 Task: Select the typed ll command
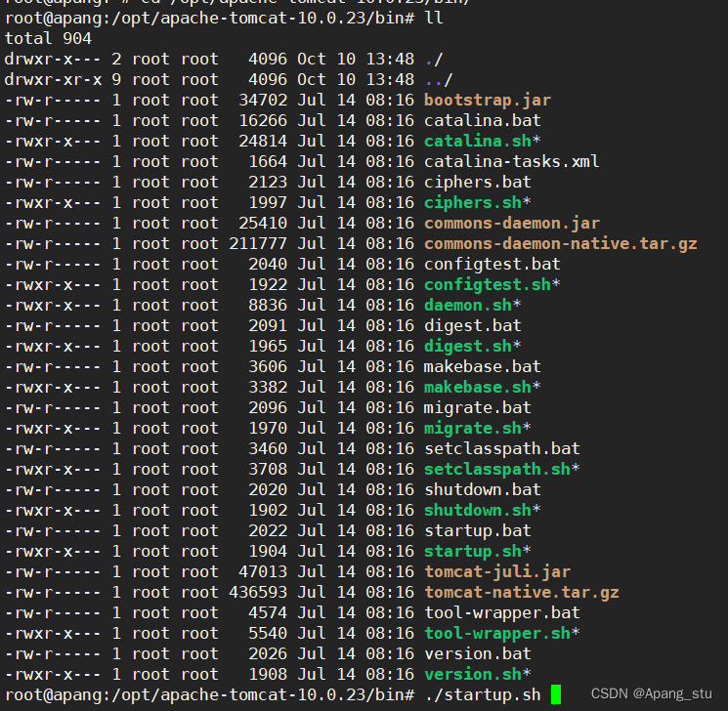click(x=434, y=19)
